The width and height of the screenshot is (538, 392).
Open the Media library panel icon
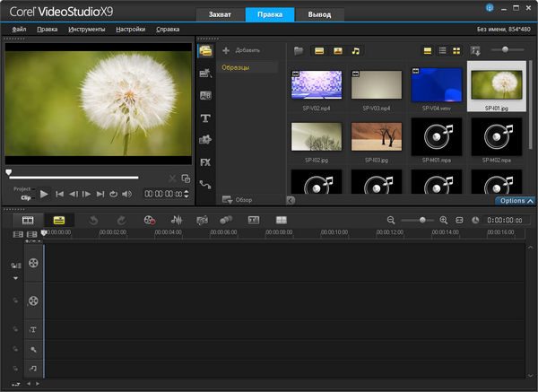tap(205, 51)
